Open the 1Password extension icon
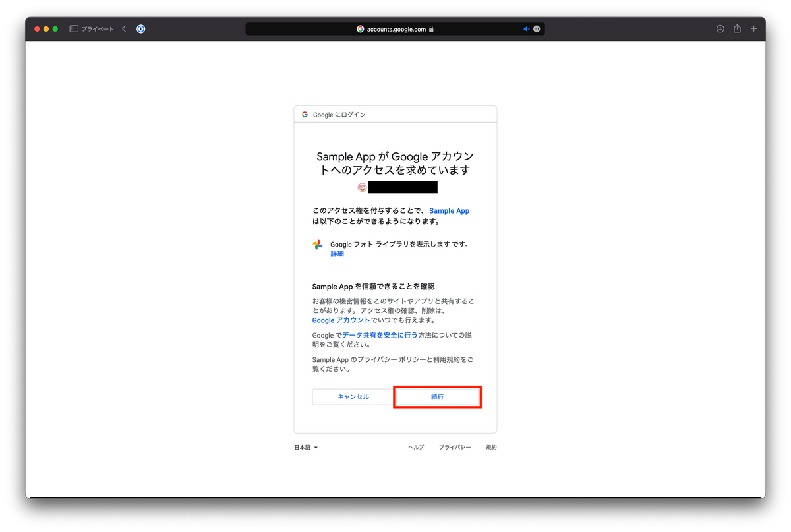 (141, 29)
